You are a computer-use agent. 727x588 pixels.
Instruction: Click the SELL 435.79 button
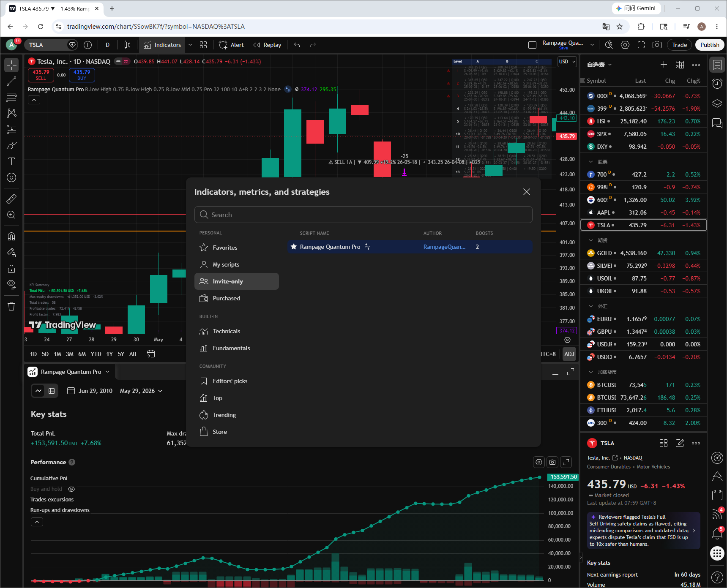click(x=41, y=75)
